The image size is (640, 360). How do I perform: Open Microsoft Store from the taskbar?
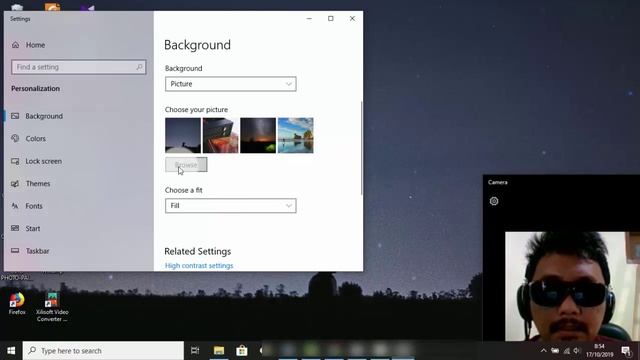click(242, 351)
